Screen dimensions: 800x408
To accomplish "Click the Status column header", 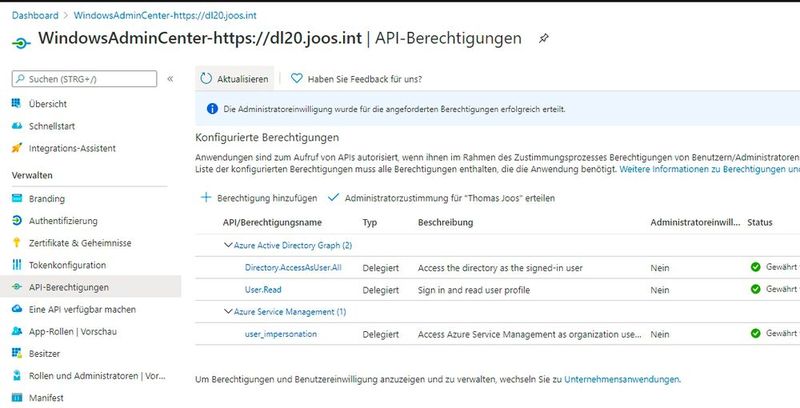I will [x=760, y=222].
